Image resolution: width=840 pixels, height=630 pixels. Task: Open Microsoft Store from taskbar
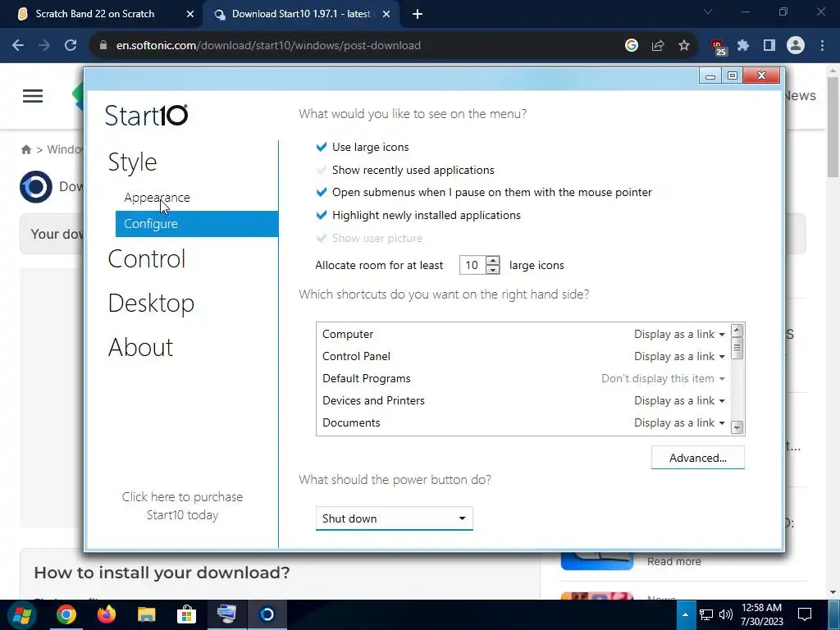click(186, 614)
